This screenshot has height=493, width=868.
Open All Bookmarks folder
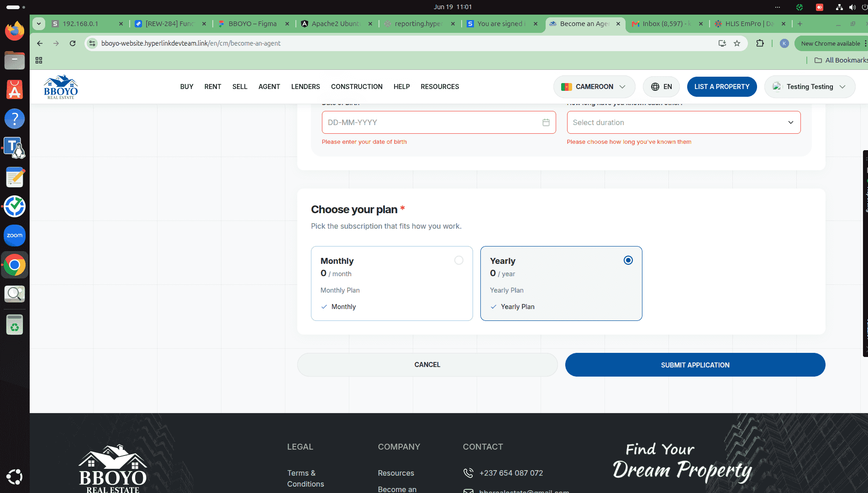[841, 60]
